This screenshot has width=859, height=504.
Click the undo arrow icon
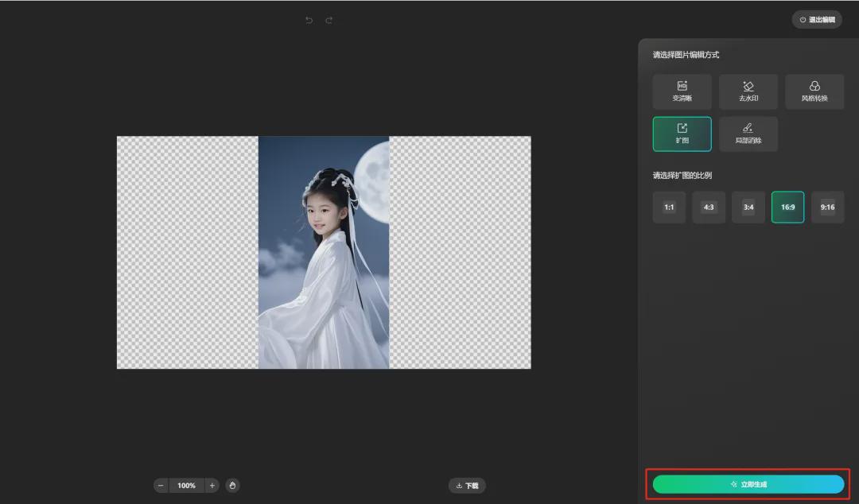click(x=309, y=20)
